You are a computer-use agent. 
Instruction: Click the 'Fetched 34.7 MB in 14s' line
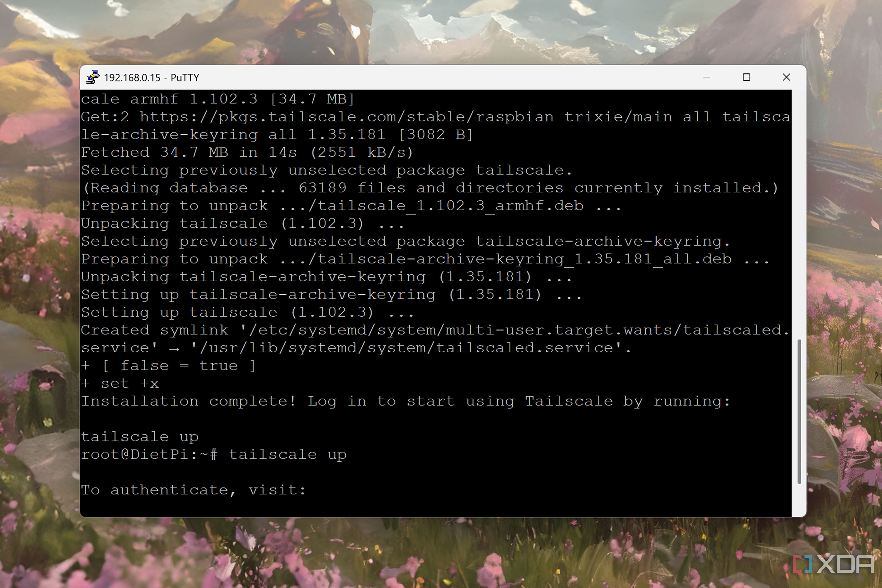(247, 152)
